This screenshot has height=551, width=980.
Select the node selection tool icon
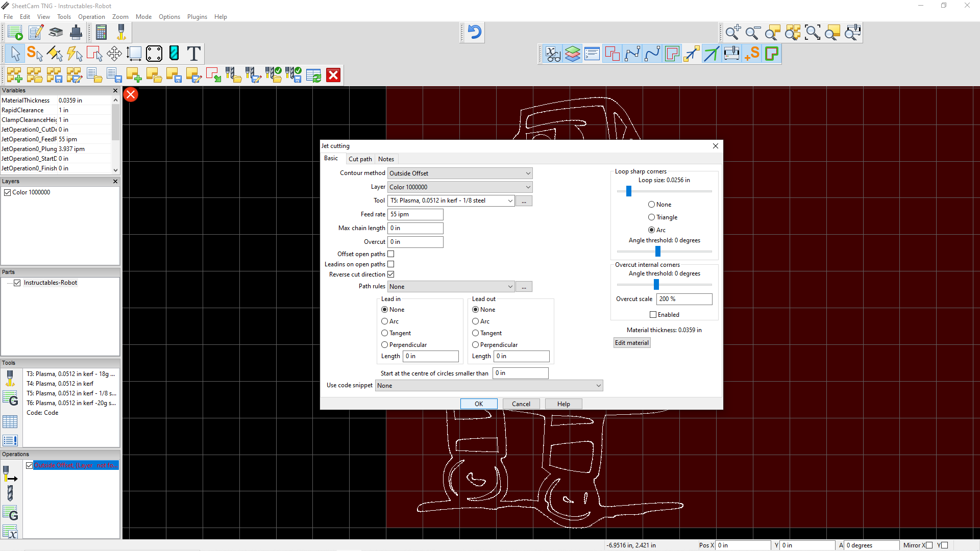tap(154, 53)
